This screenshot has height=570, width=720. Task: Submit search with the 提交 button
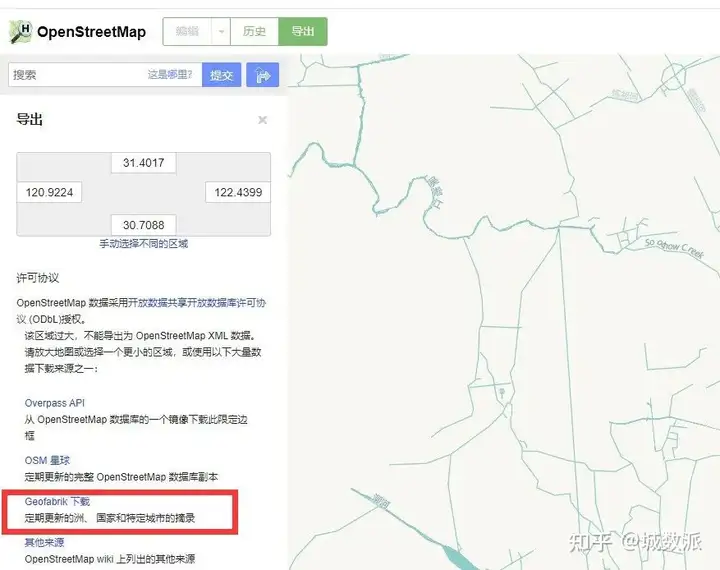pos(221,75)
